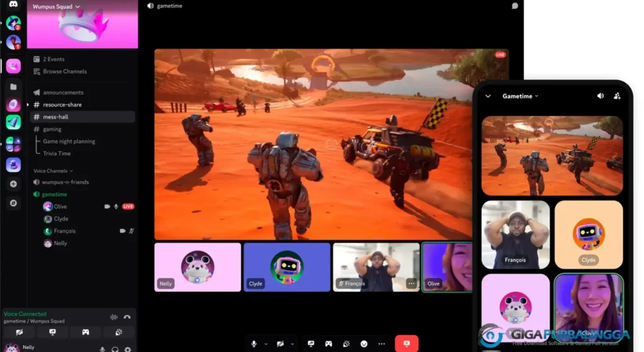Image resolution: width=644 pixels, height=352 pixels.
Task: Toggle deafen headphones in user panel
Action: tap(115, 349)
